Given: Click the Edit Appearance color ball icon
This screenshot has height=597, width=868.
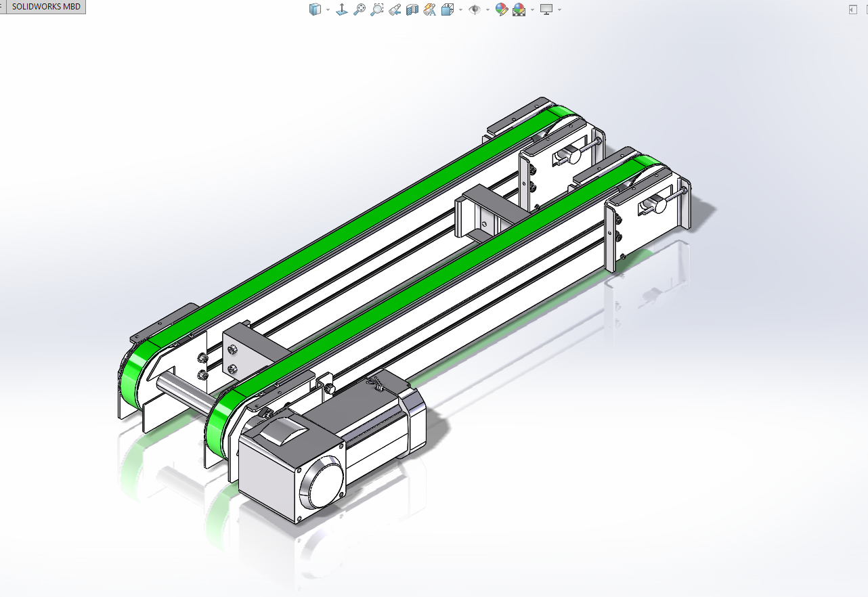Looking at the screenshot, I should (501, 9).
